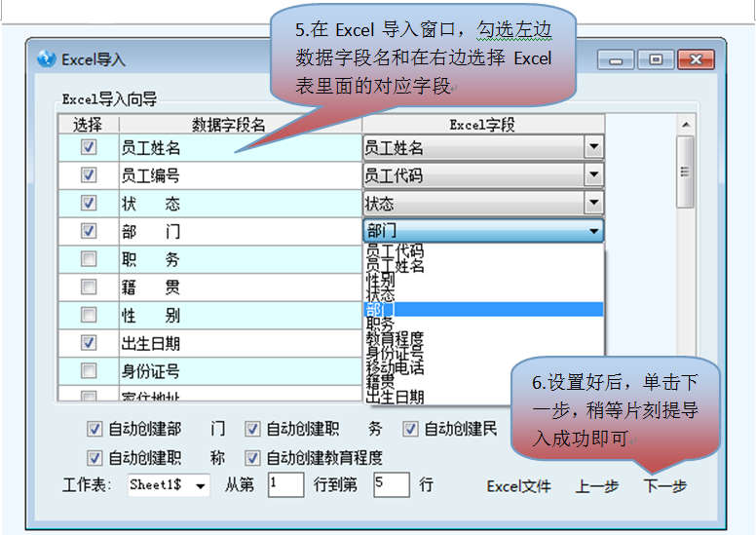Image resolution: width=756 pixels, height=535 pixels.
Task: Collapse the open 部门 combo box
Action: click(594, 231)
